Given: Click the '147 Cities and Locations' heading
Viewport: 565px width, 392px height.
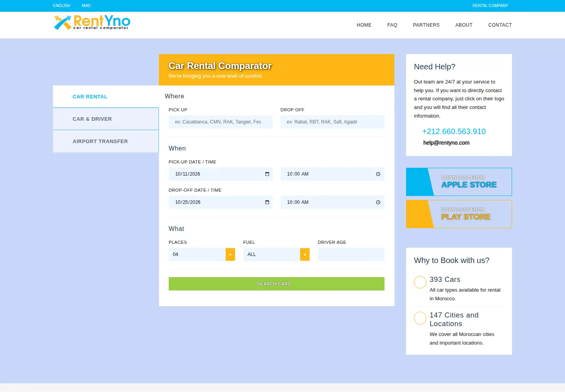Looking at the screenshot, I should (x=454, y=319).
